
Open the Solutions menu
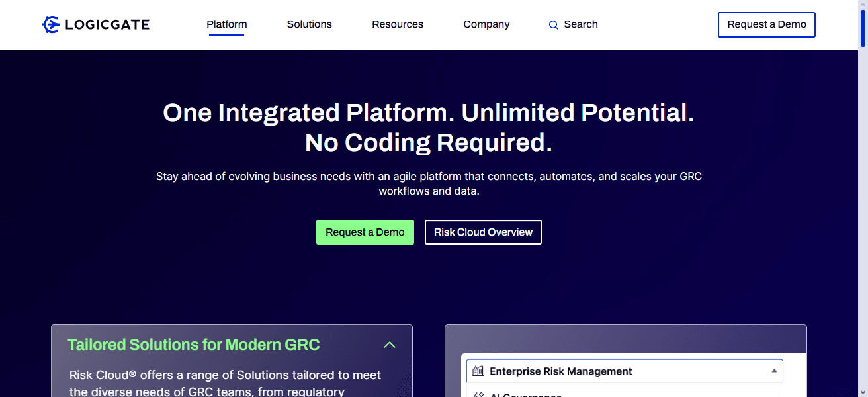(309, 24)
